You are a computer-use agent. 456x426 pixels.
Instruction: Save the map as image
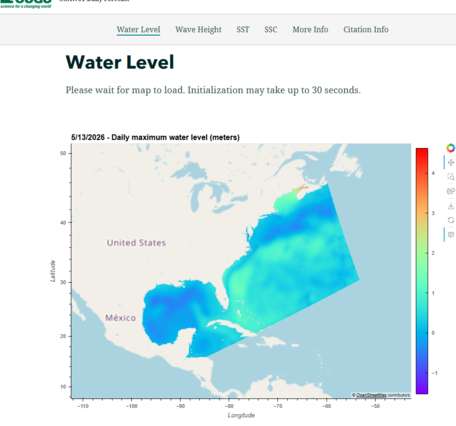[451, 206]
